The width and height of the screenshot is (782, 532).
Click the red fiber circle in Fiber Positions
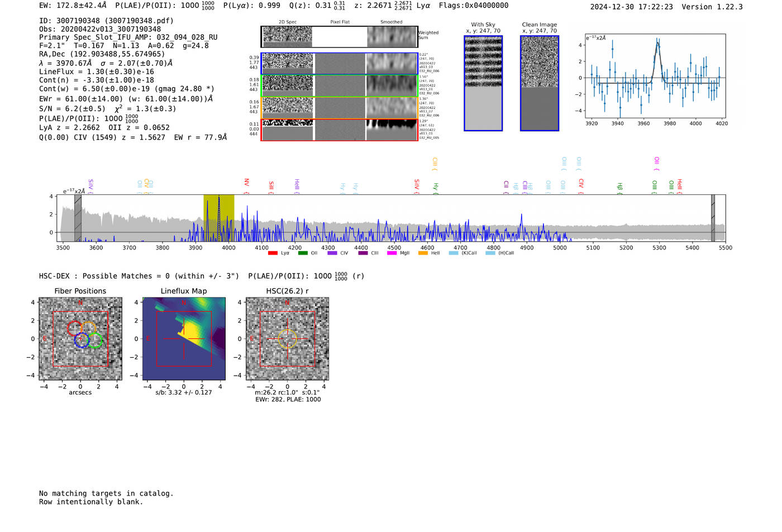pos(74,328)
